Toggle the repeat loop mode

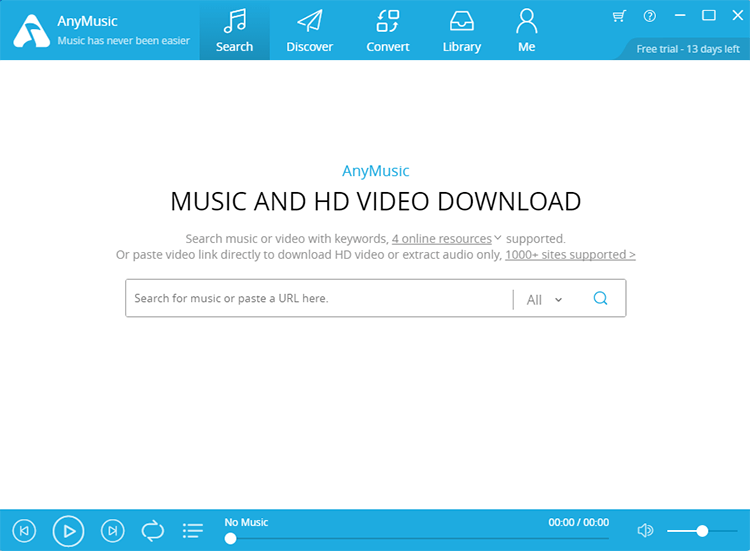153,530
